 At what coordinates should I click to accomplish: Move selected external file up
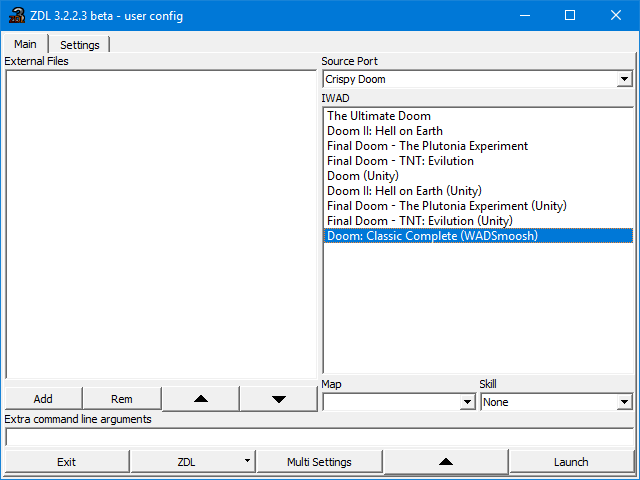pyautogui.click(x=200, y=399)
